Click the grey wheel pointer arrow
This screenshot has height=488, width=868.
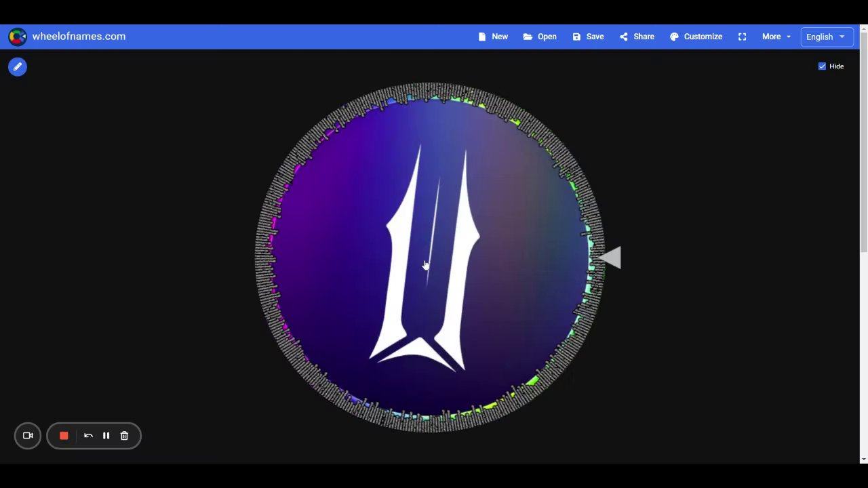(x=609, y=258)
